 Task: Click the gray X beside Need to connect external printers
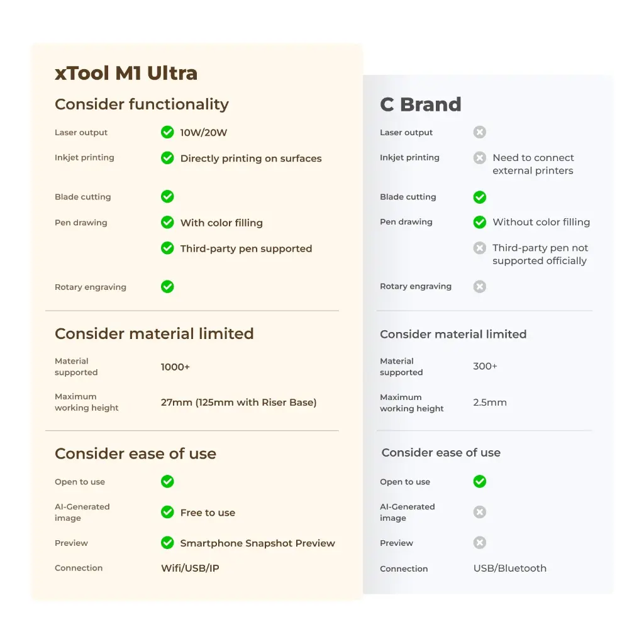[x=480, y=158]
